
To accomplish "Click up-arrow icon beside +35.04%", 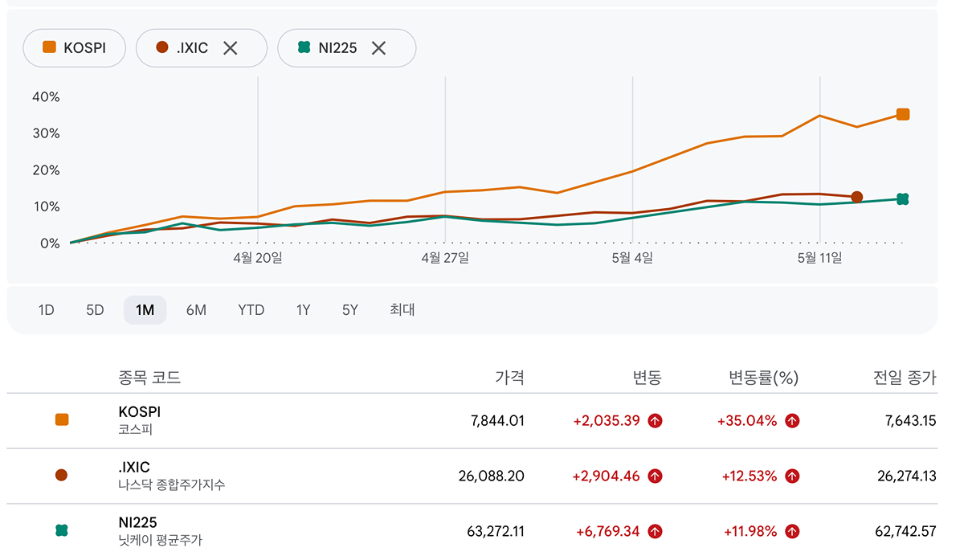I will (x=792, y=420).
